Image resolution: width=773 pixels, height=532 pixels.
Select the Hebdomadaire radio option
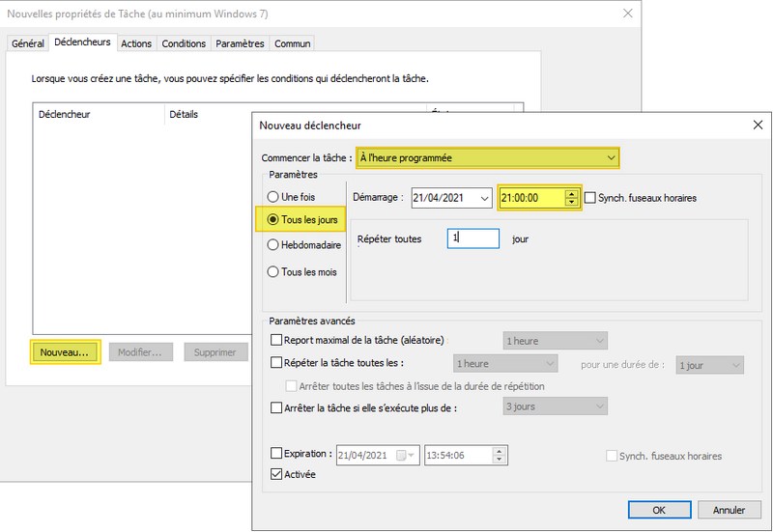click(x=273, y=246)
